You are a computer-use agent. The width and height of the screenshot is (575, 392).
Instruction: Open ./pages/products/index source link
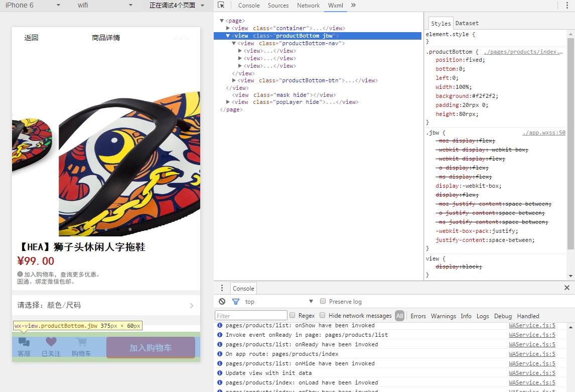pyautogui.click(x=523, y=52)
